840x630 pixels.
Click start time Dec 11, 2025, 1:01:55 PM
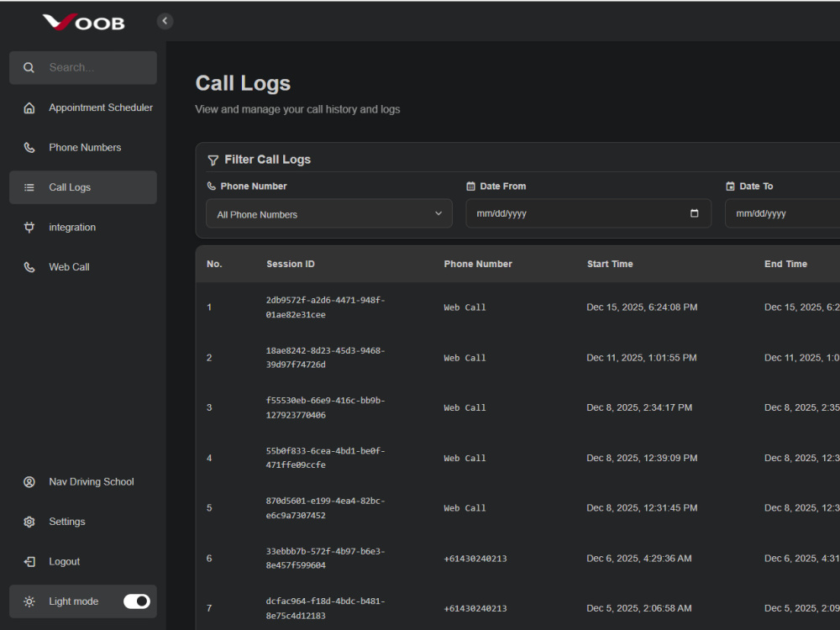641,358
